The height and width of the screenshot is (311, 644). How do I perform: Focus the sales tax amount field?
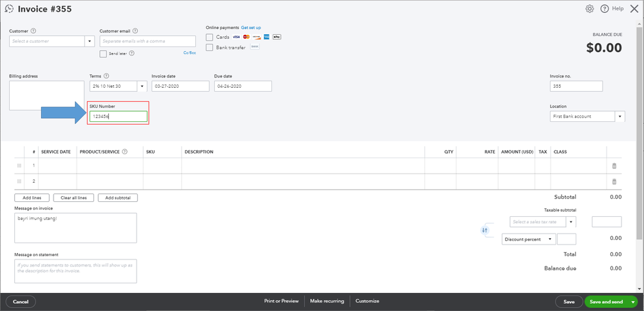coord(607,222)
